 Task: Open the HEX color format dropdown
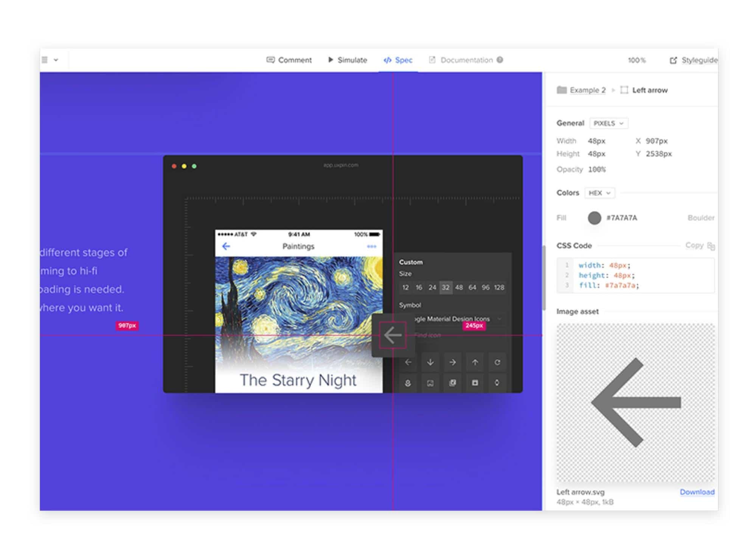(599, 193)
